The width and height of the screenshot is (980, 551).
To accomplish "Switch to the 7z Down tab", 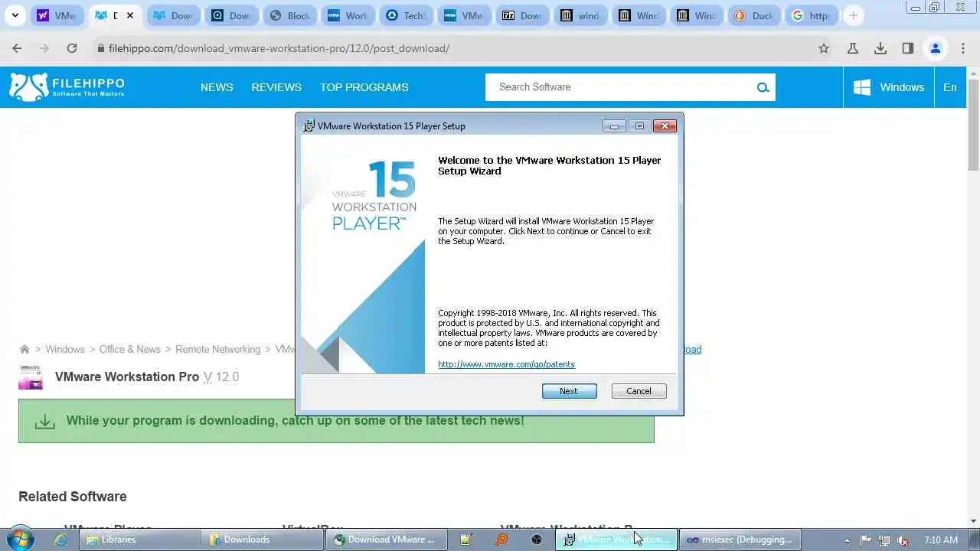I will point(523,15).
